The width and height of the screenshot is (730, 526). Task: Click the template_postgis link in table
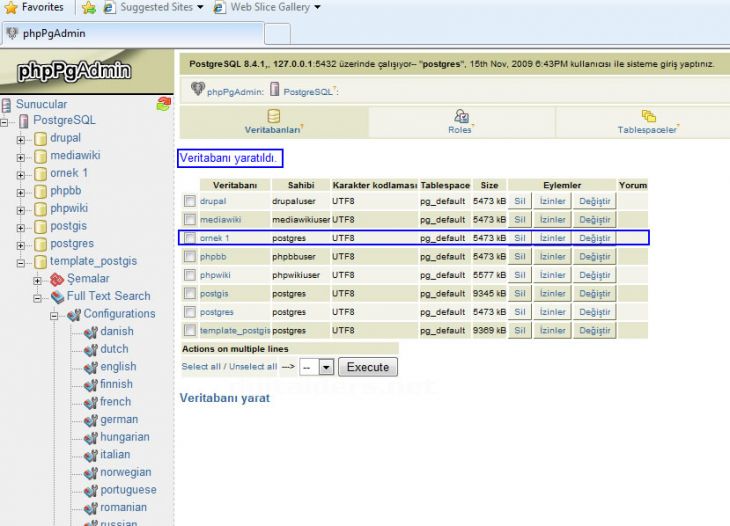click(235, 330)
